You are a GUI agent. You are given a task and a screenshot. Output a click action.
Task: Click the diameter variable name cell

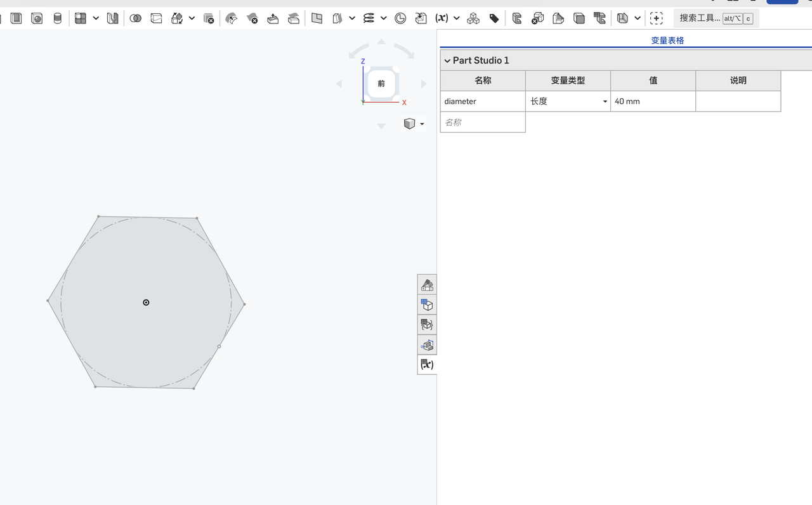(x=483, y=102)
